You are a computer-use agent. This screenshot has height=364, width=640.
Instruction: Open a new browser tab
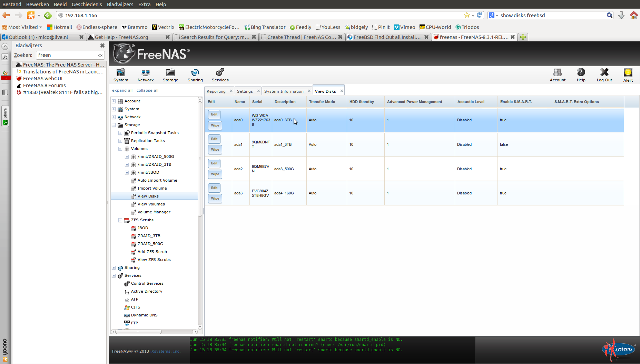(523, 37)
